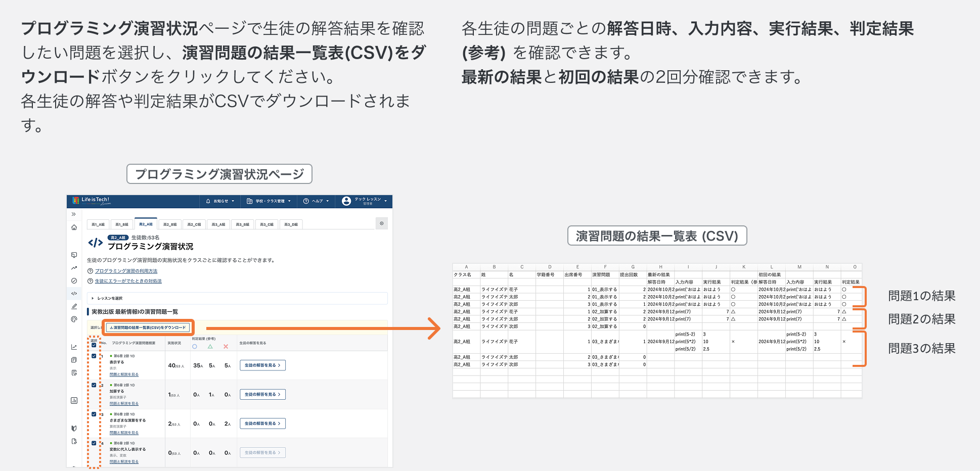Uncheck the checkbox for problem 2 加算する

pos(94,385)
